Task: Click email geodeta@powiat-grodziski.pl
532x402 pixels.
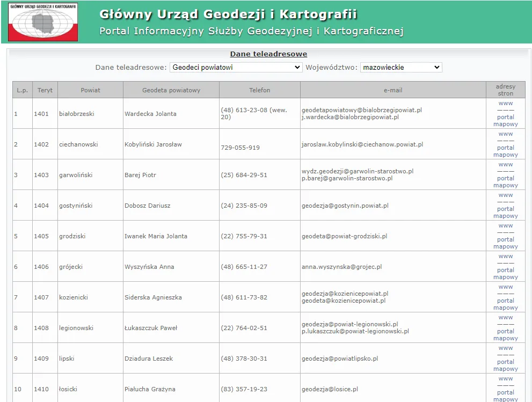Action: pos(344,236)
